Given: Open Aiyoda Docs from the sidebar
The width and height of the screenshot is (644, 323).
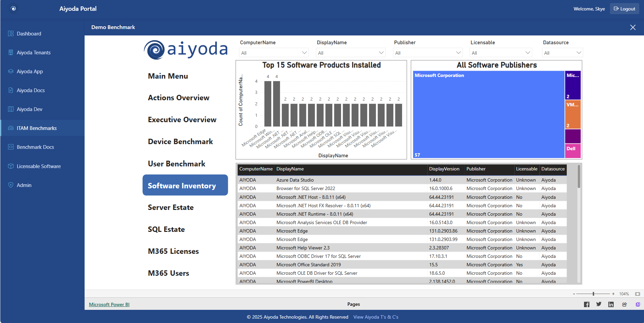Looking at the screenshot, I should 31,90.
